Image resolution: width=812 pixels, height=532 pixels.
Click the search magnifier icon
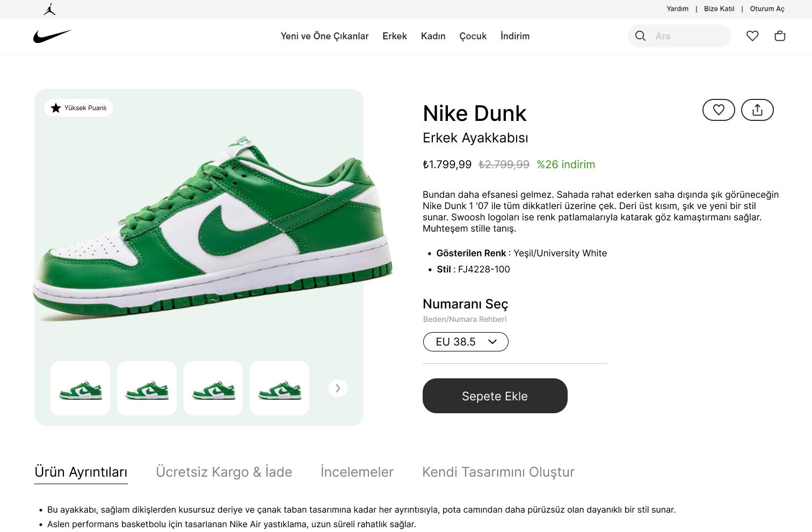(x=640, y=36)
